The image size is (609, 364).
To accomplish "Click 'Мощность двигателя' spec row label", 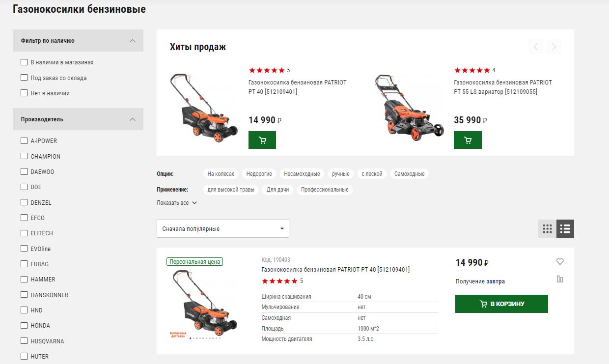I will [287, 339].
